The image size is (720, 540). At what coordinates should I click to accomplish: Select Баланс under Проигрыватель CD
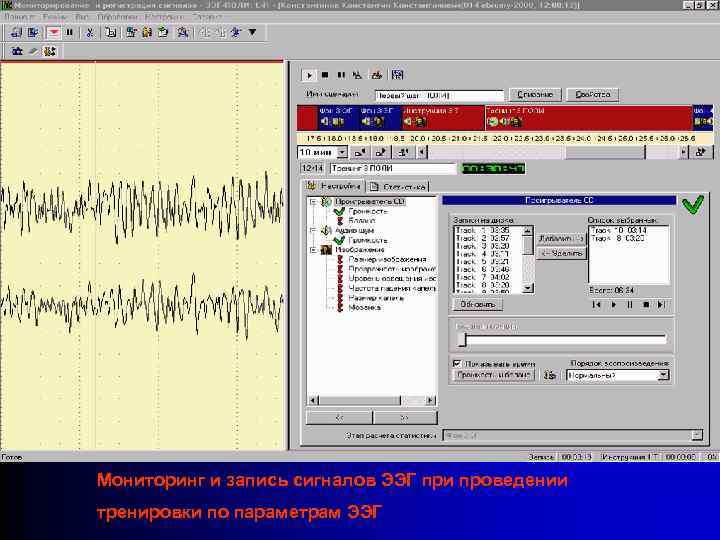click(x=362, y=221)
